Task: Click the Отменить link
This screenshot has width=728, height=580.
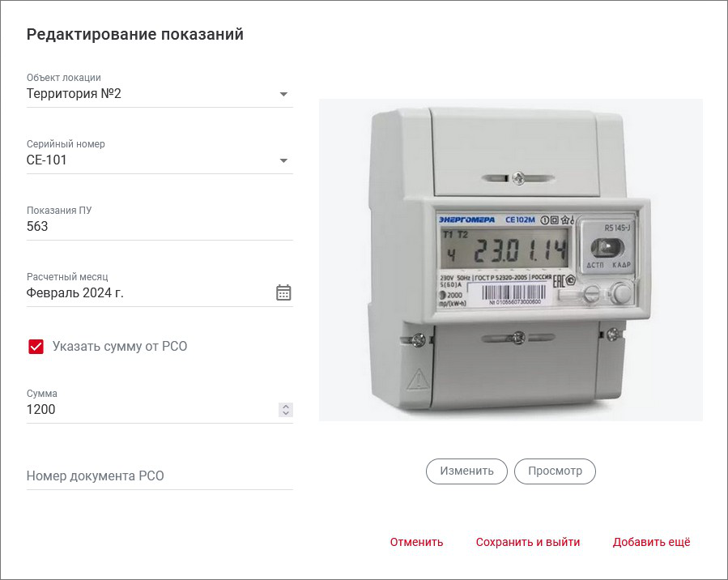Action: 416,543
